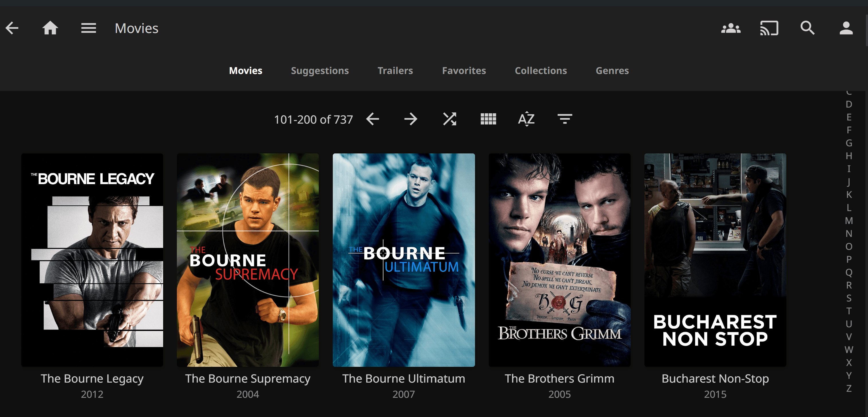
Task: Click the title link The Bourne Legacy
Action: click(x=92, y=379)
